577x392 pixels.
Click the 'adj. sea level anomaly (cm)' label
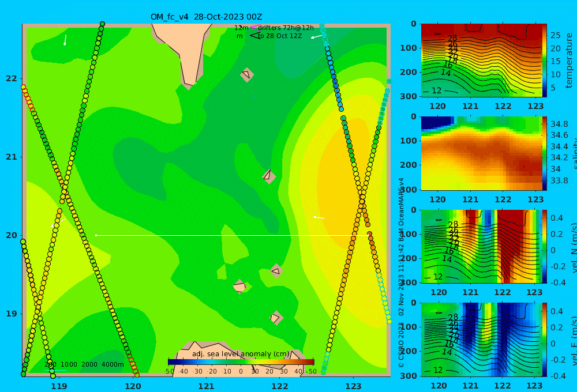(241, 354)
